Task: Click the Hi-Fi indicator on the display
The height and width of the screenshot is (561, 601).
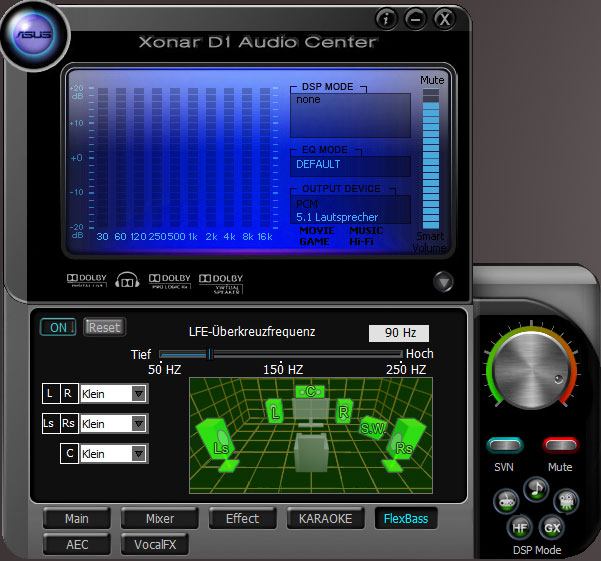Action: click(361, 242)
